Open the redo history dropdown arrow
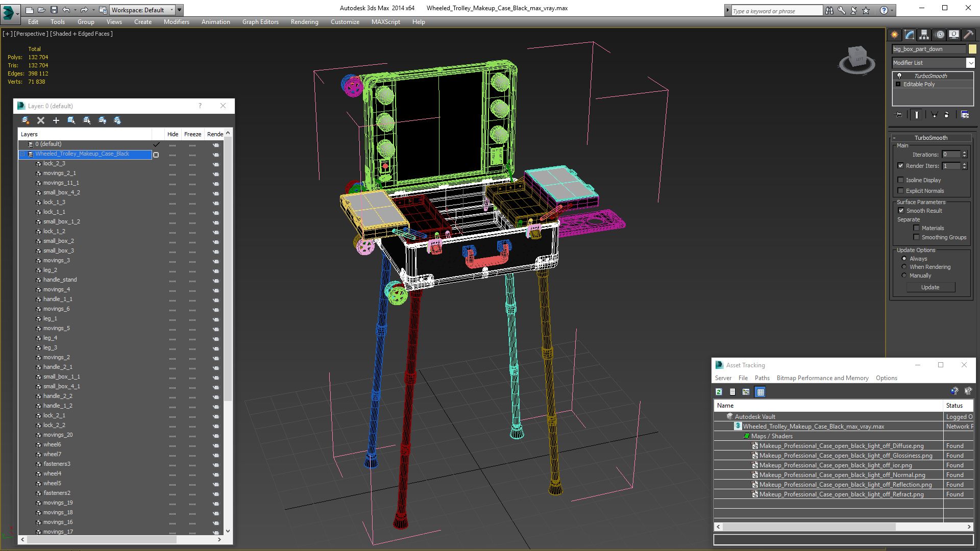Screen dimensions: 980x551 tap(93, 10)
